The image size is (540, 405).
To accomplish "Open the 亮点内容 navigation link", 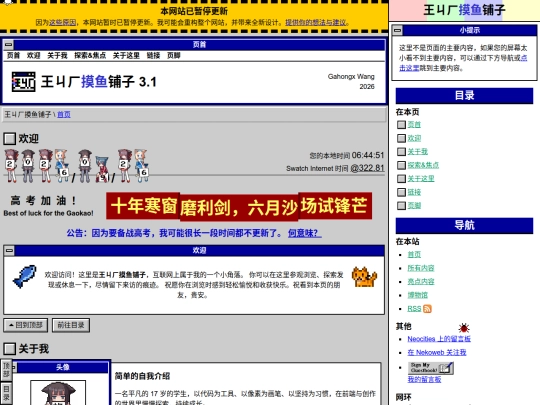I will pyautogui.click(x=421, y=282).
